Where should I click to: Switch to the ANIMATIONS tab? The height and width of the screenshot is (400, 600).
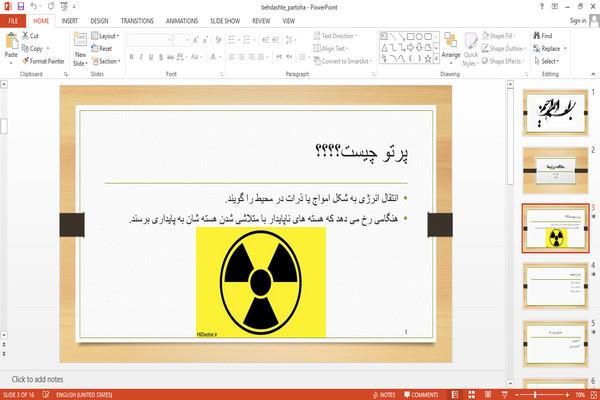182,21
